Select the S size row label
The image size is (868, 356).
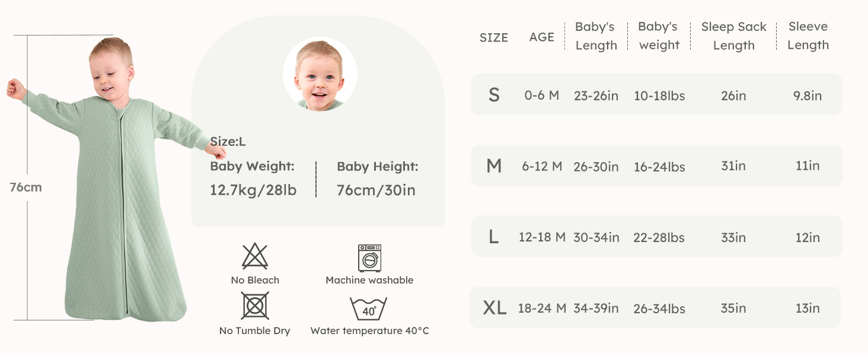[494, 95]
